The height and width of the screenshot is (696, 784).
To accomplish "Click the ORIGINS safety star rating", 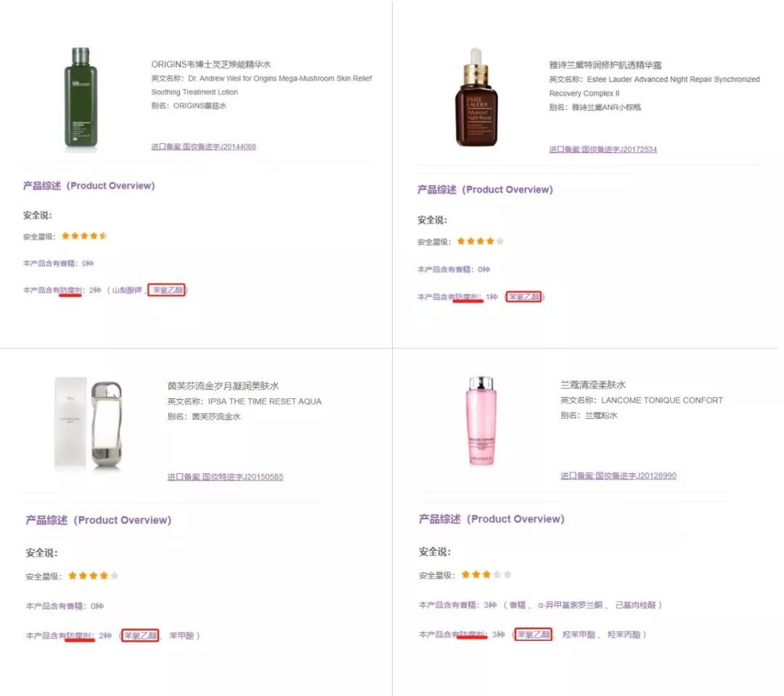I will (84, 236).
